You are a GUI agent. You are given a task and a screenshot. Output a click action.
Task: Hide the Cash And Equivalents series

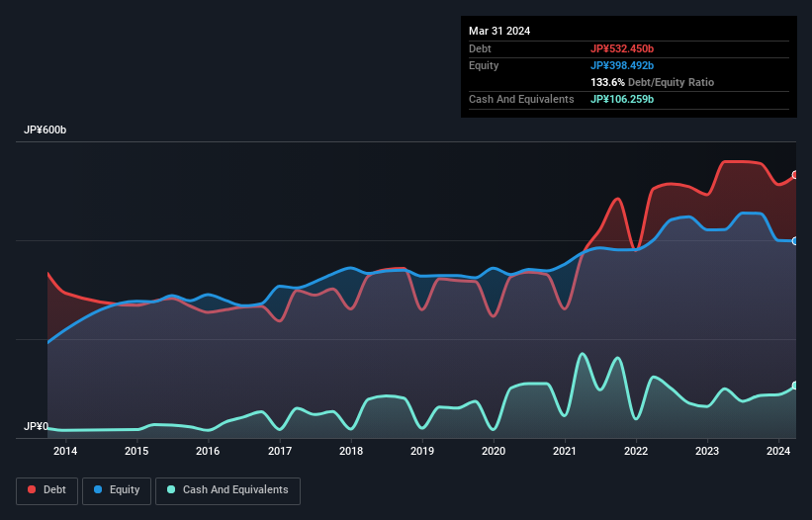[x=227, y=490]
